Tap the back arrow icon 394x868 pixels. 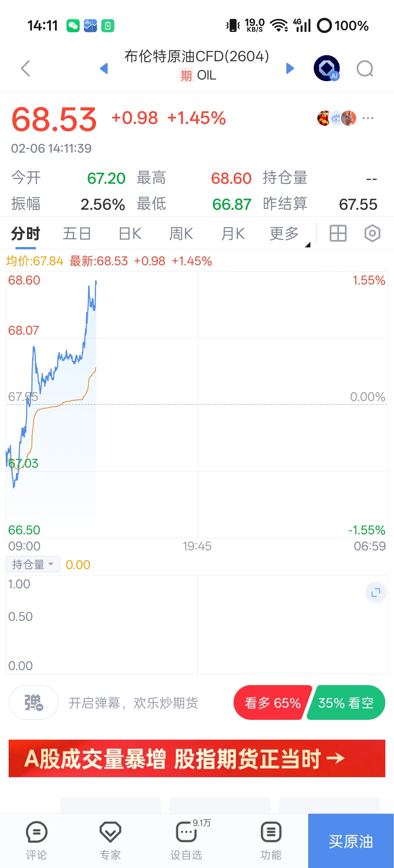tap(26, 69)
